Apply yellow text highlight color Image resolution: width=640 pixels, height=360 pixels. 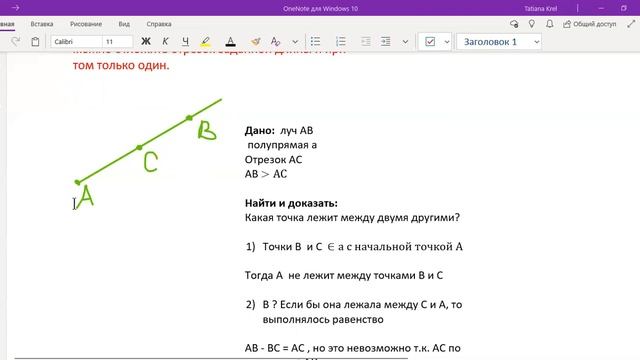point(206,41)
